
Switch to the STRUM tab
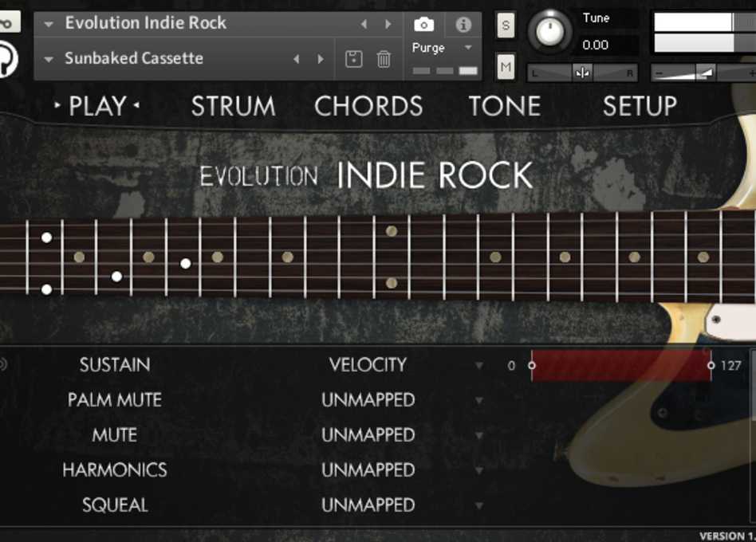(x=234, y=106)
